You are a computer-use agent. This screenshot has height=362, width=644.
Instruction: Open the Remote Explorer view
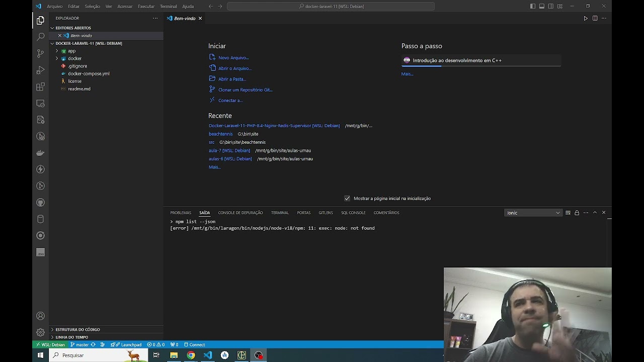(x=41, y=103)
